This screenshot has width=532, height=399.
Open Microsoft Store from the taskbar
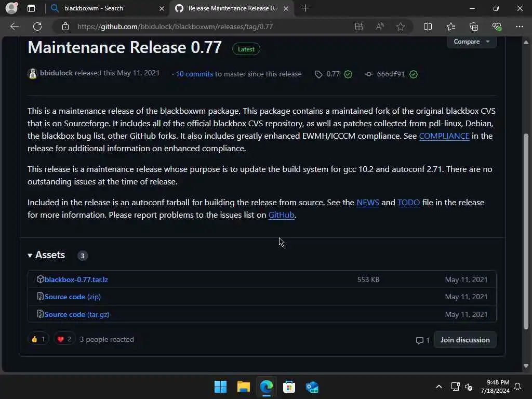click(x=289, y=387)
